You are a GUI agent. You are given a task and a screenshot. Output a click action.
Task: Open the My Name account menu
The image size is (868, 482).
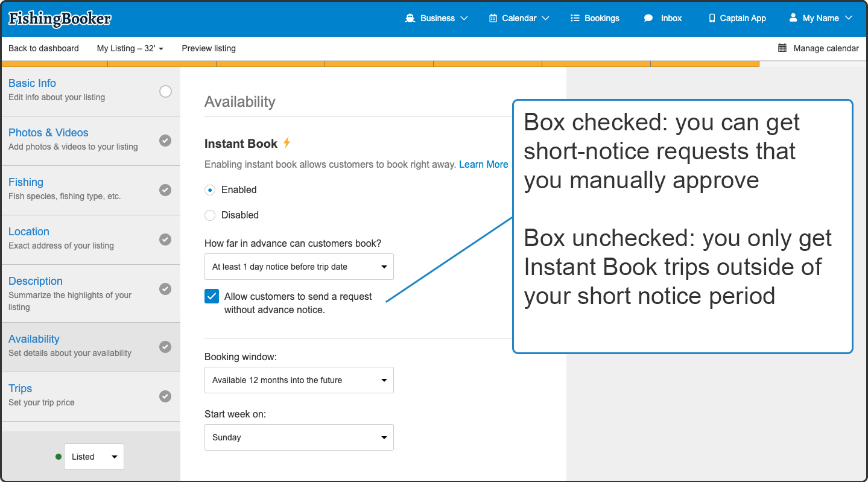pos(820,18)
